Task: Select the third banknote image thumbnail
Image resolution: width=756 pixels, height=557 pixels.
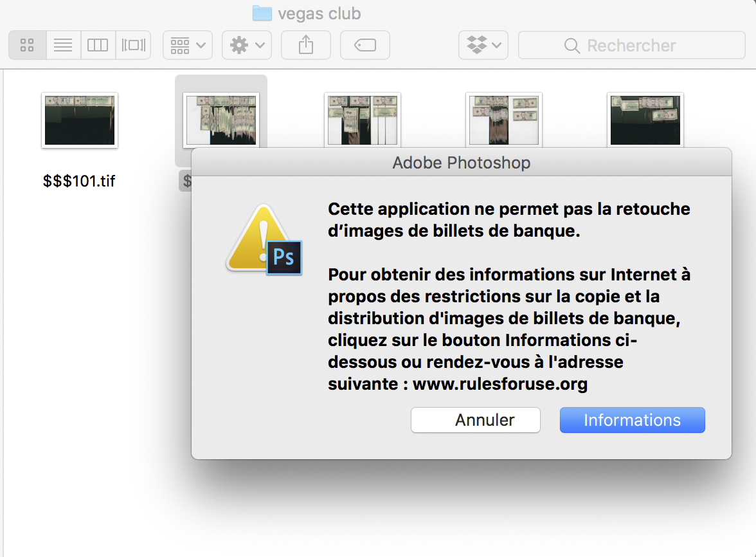Action: tap(363, 120)
